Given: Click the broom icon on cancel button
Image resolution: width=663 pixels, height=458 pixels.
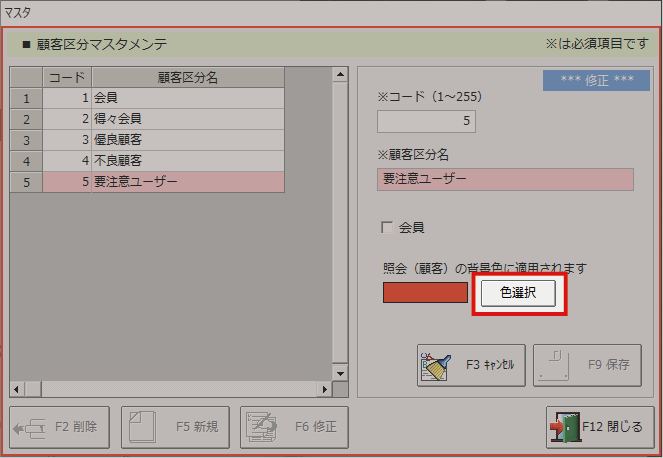Looking at the screenshot, I should [x=436, y=366].
